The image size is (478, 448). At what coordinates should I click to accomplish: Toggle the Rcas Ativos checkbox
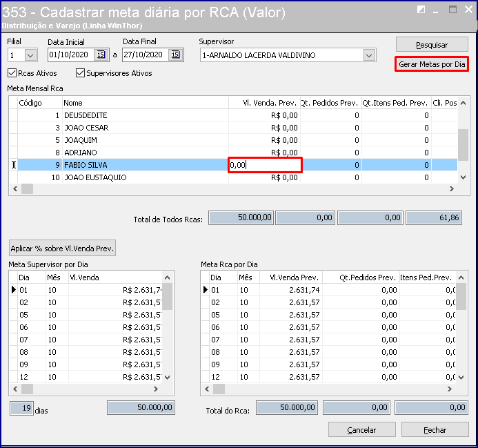click(12, 73)
